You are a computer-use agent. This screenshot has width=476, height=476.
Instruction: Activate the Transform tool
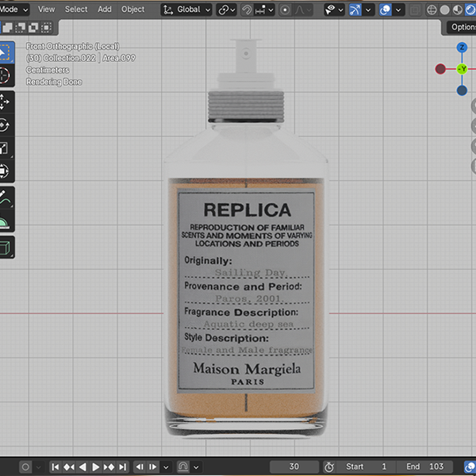6,171
